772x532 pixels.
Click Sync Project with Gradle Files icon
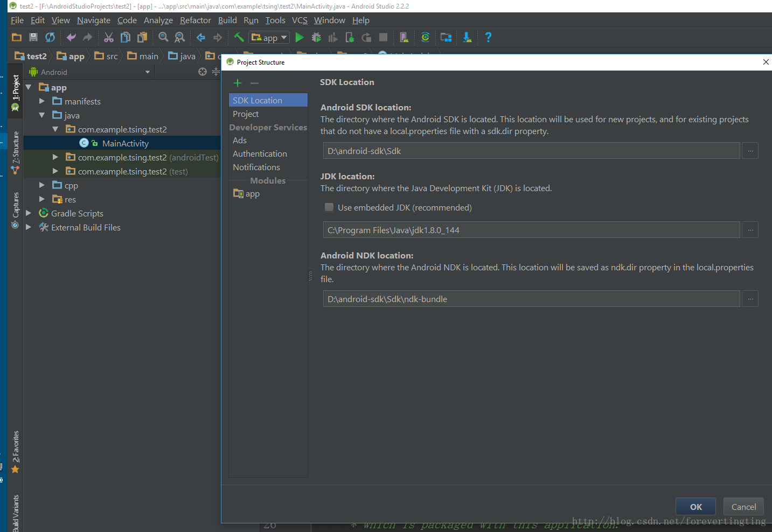tap(425, 37)
